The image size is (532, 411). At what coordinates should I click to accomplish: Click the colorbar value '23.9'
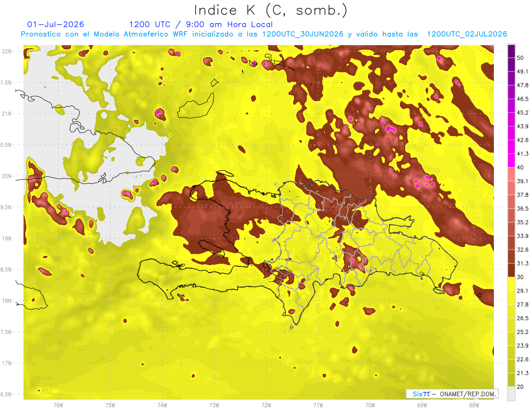pyautogui.click(x=523, y=346)
